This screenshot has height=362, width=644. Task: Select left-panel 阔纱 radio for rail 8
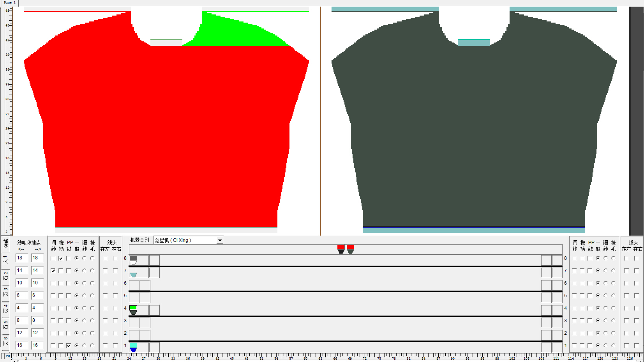(84, 258)
